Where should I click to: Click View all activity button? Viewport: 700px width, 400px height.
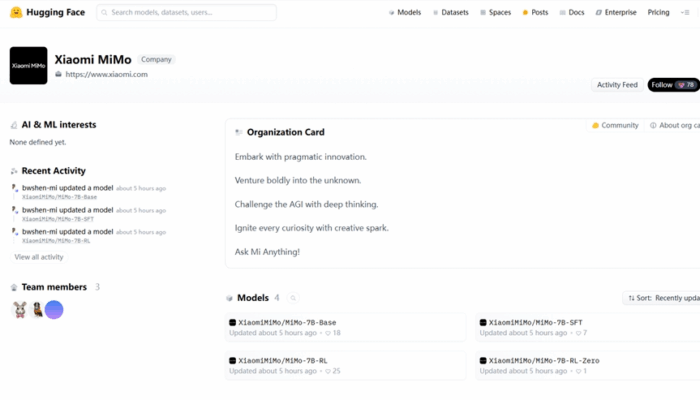(x=39, y=257)
